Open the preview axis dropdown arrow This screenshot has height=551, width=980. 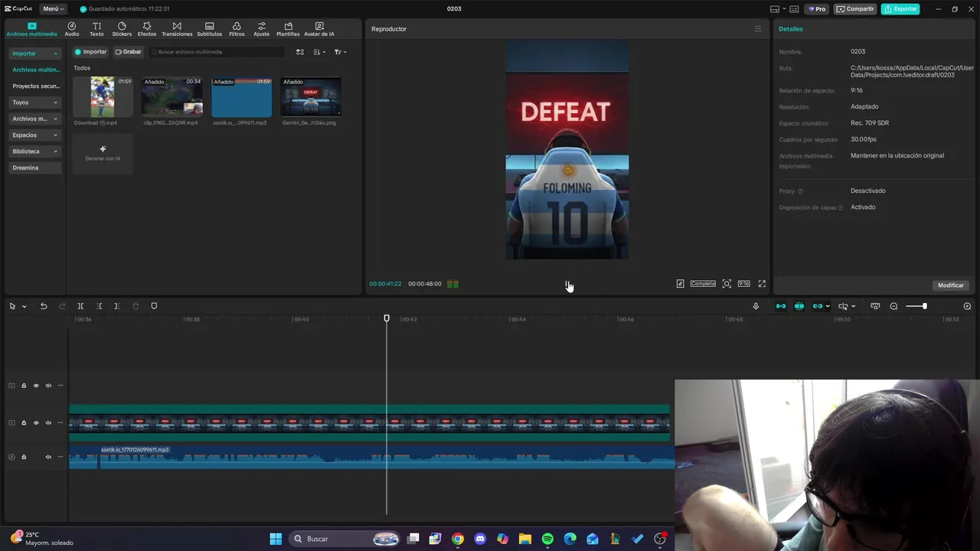854,306
